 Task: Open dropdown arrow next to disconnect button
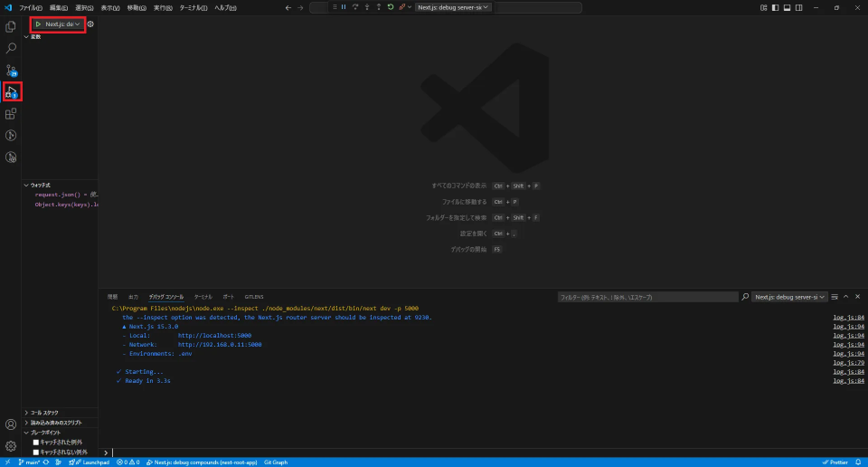tap(409, 7)
